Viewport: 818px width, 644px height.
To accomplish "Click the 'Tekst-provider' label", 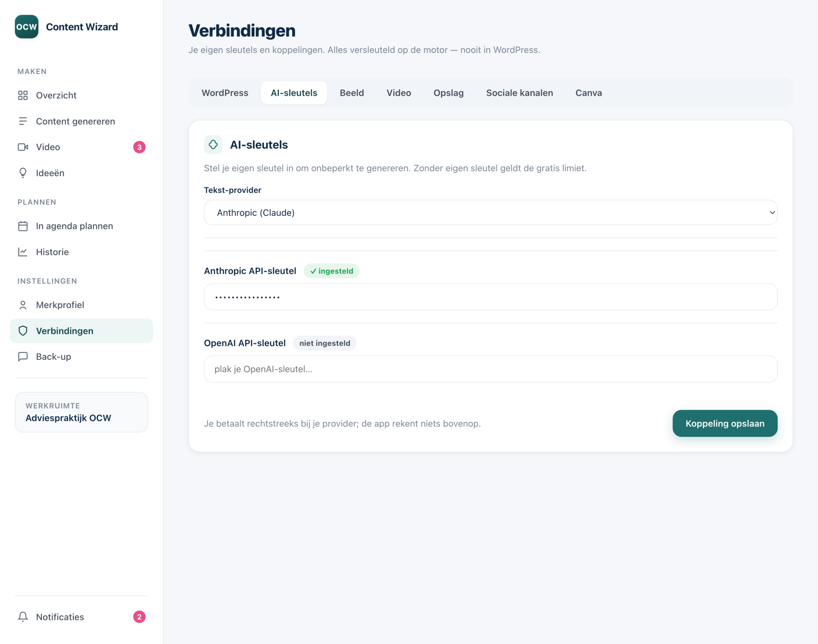I will (x=233, y=190).
